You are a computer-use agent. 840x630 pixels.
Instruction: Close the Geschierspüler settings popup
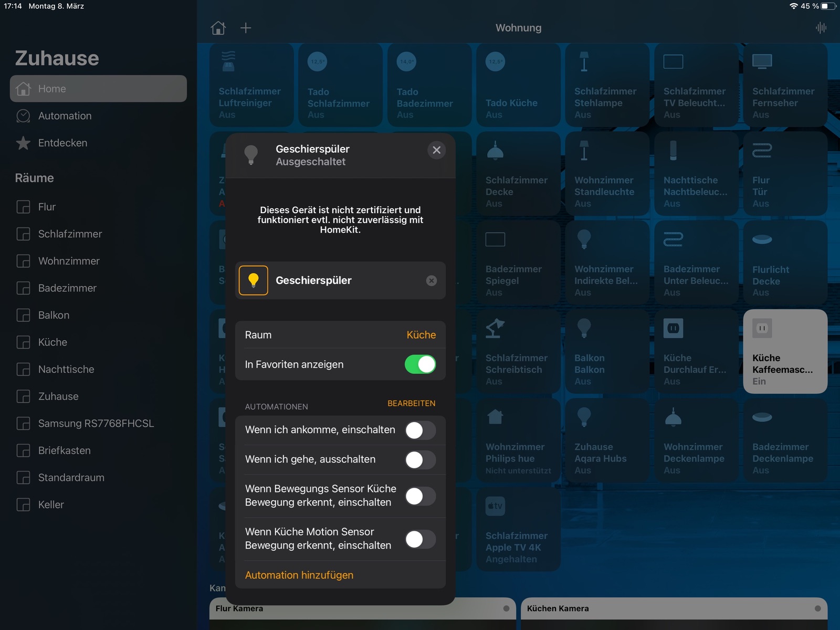(x=436, y=151)
